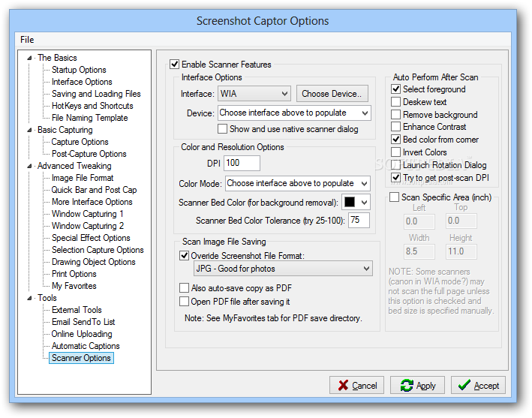Select Print Options page
This screenshot has height=418, width=532.
tap(74, 274)
